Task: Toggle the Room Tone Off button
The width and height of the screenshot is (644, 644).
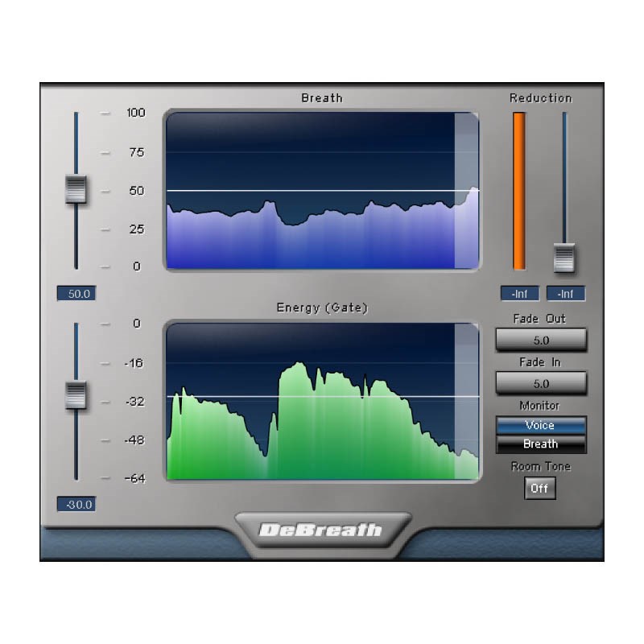Action: tap(539, 488)
